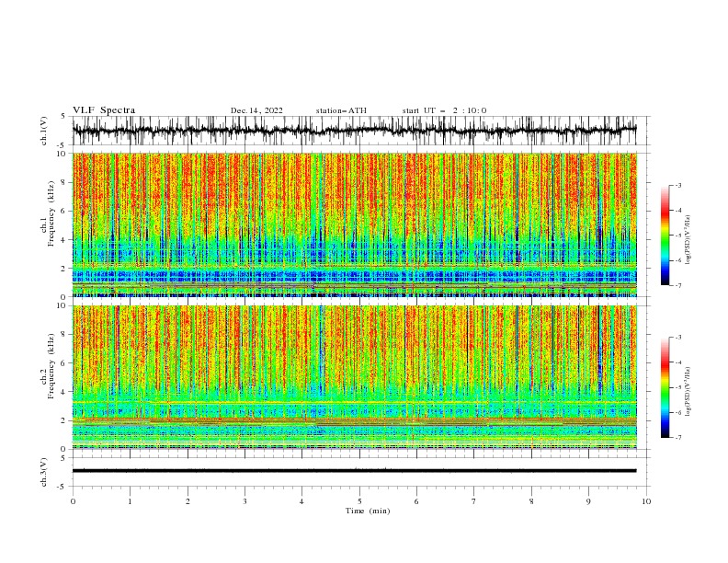The width and height of the screenshot is (728, 563).
Task: Click the "ch.1(V)" waveform axis label
Action: click(x=43, y=131)
